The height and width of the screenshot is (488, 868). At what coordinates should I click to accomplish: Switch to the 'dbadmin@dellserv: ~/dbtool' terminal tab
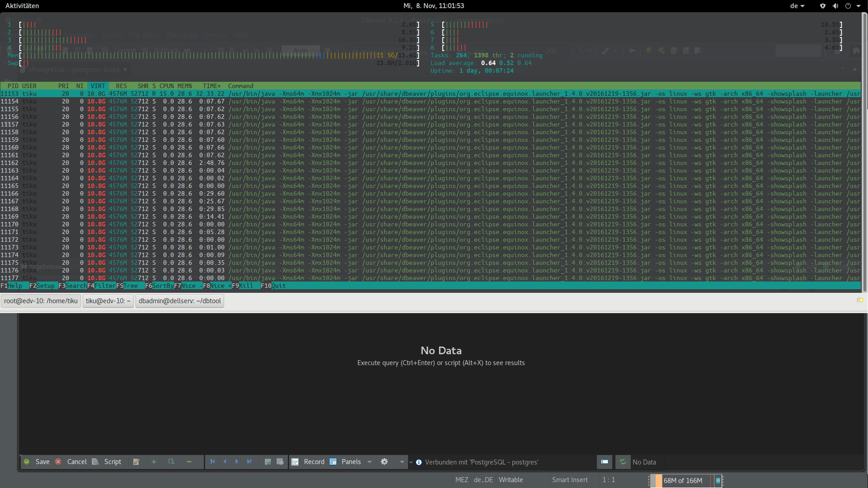coord(179,300)
